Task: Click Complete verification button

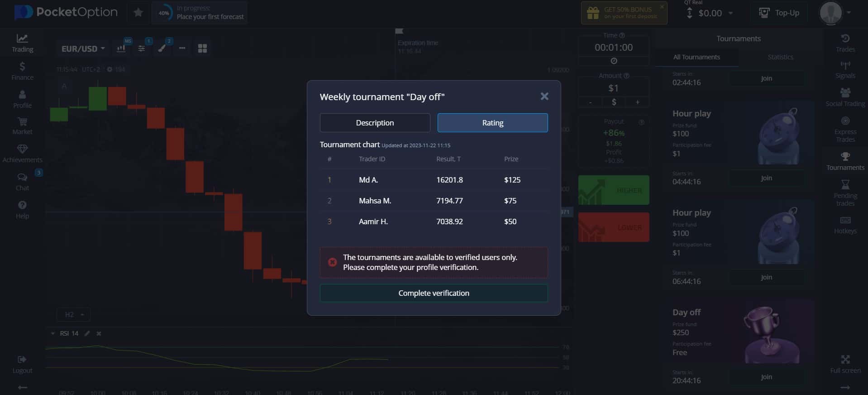Action: coord(434,293)
